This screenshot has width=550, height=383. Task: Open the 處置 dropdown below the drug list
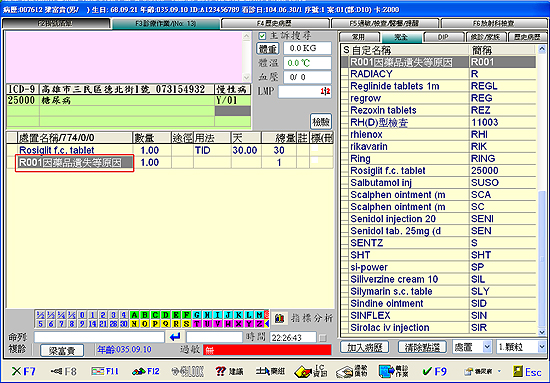pos(472,347)
